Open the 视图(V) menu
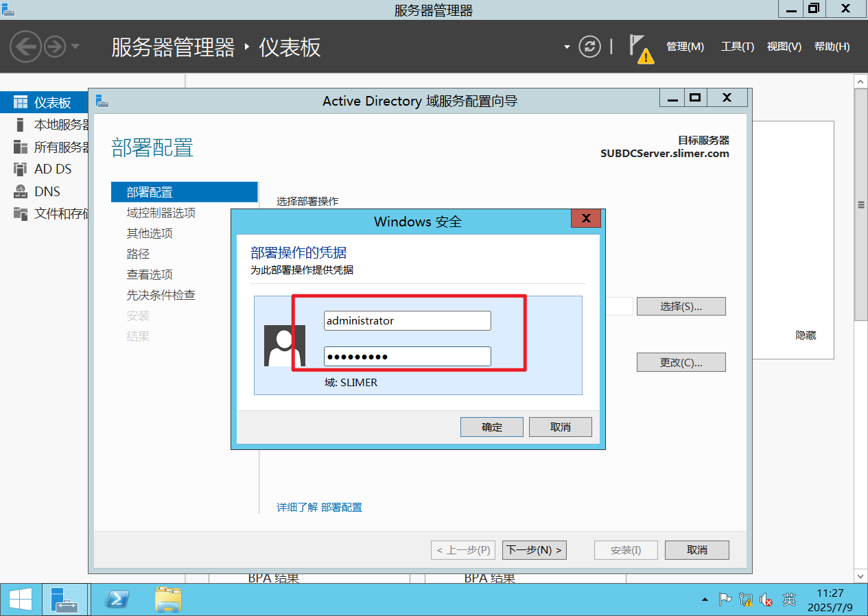868x616 pixels. coord(784,47)
